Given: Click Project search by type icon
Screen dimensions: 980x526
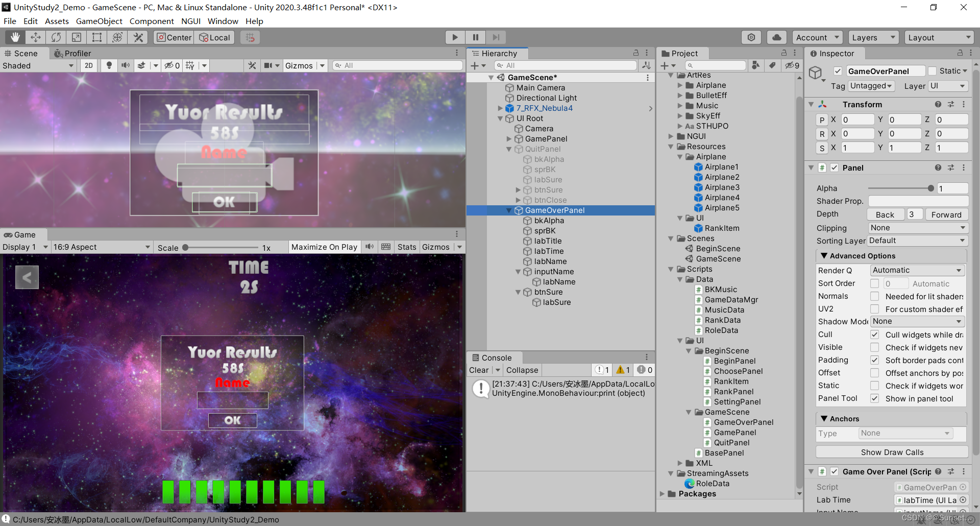Looking at the screenshot, I should 756,65.
